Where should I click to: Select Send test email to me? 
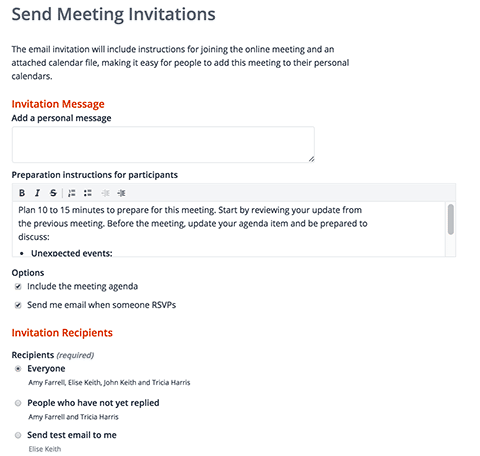(18, 435)
